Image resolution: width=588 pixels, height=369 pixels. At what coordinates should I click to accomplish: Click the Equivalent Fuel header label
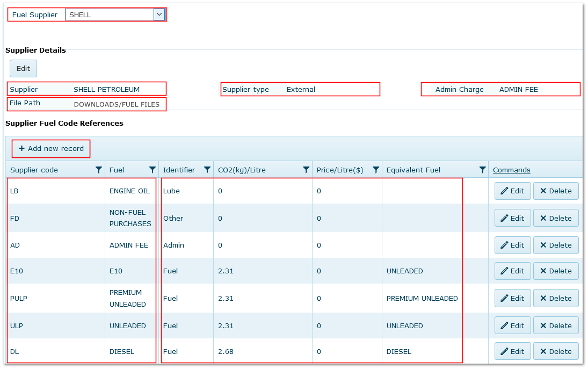[x=413, y=170]
